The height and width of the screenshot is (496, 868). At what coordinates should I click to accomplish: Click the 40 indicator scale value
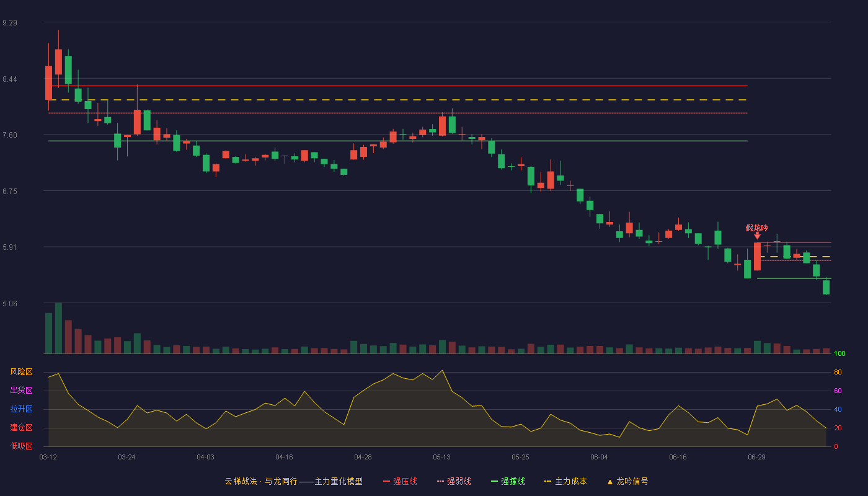pyautogui.click(x=838, y=409)
